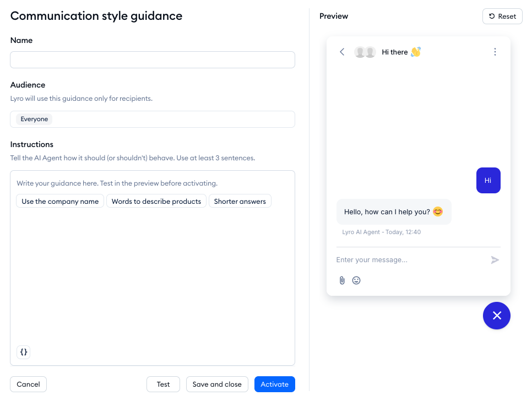532x401 pixels.
Task: Click the Test button
Action: [x=163, y=384]
